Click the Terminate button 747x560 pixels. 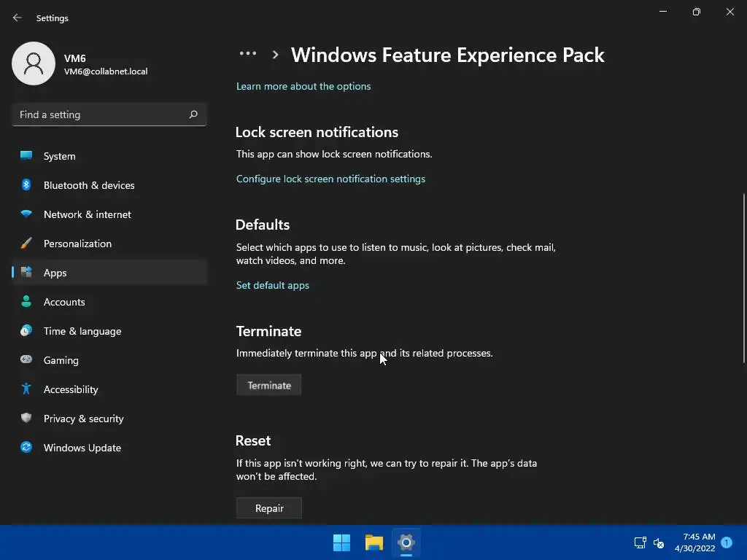click(x=268, y=385)
